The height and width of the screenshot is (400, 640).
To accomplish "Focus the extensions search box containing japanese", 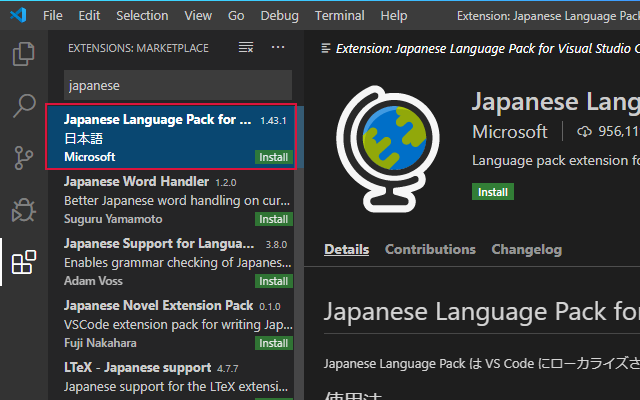I will pos(178,85).
